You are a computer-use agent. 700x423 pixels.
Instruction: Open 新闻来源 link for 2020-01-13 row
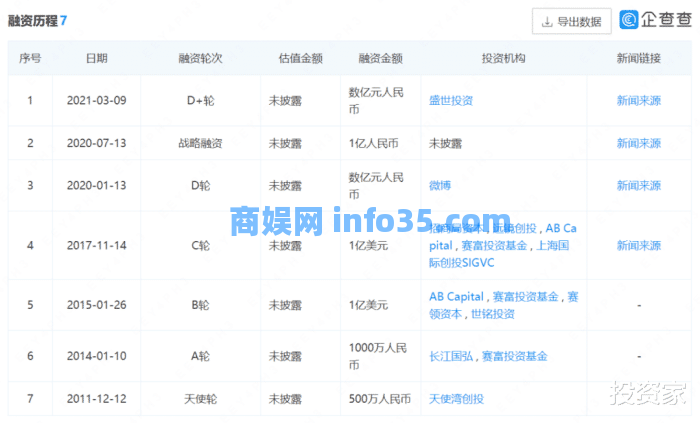638,185
